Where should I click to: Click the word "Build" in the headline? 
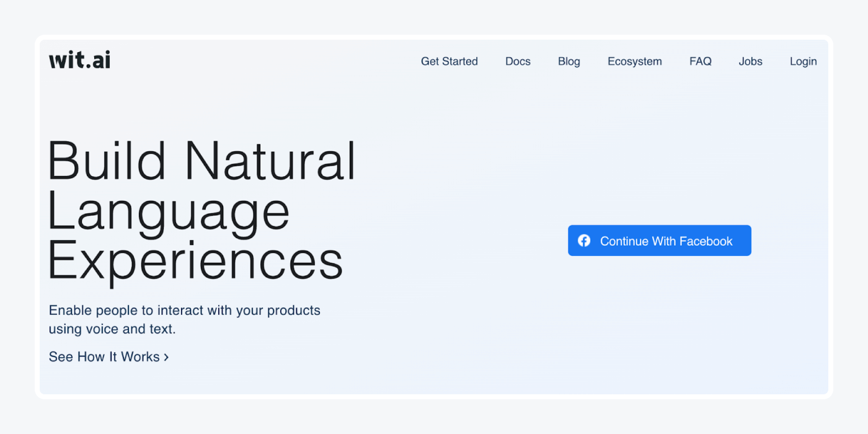[x=107, y=161]
